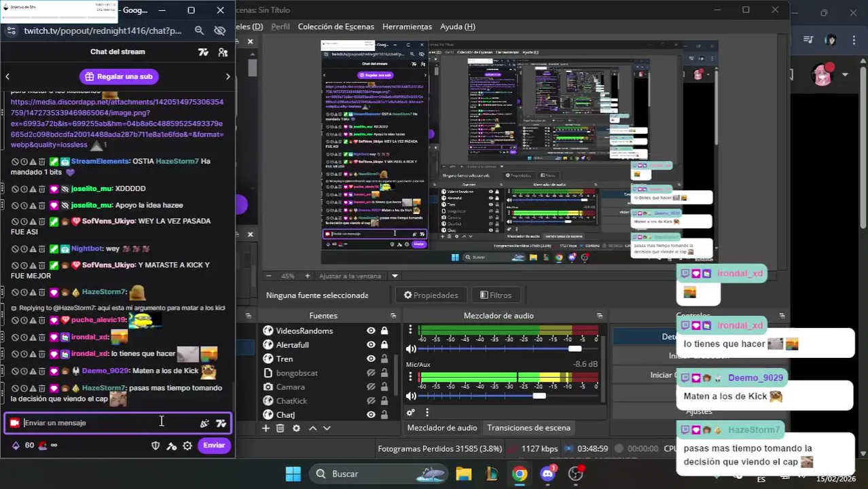Pop out the Mezclador de audio dock
The height and width of the screenshot is (489, 868).
(600, 316)
